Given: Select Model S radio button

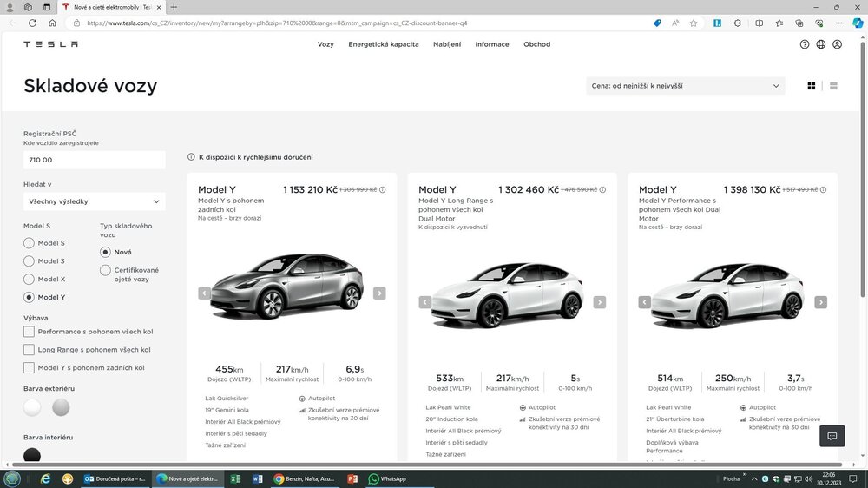Looking at the screenshot, I should [x=29, y=243].
